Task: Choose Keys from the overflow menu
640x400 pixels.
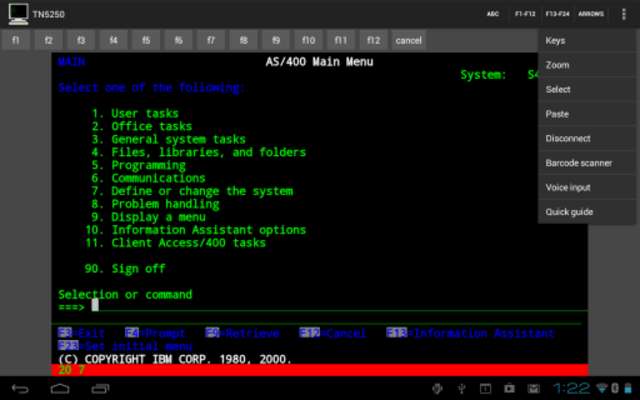Action: (587, 40)
